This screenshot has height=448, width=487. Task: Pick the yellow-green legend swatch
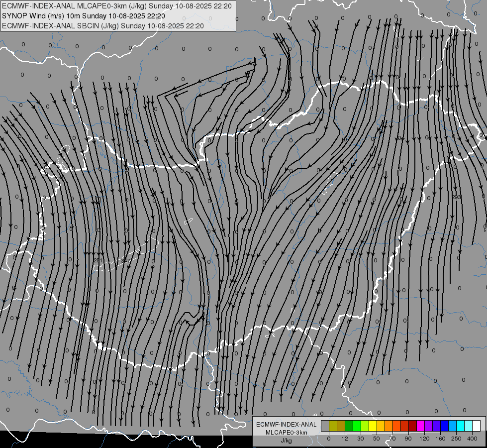click(x=365, y=426)
